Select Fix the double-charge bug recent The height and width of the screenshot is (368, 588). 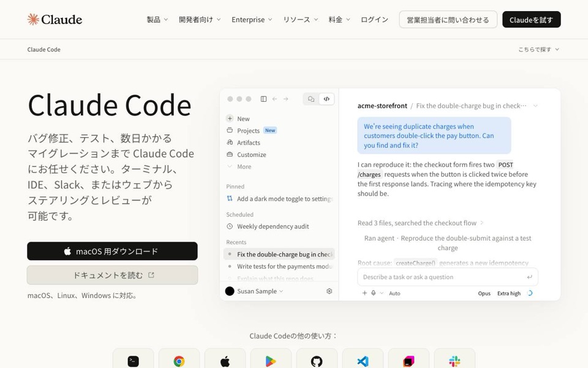click(279, 254)
